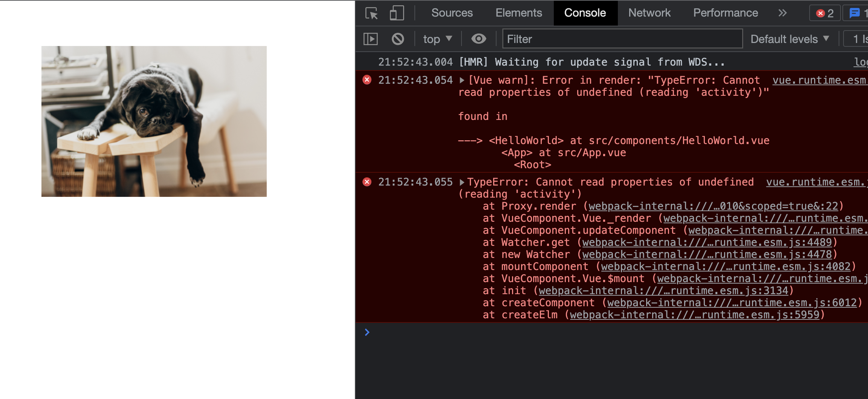This screenshot has height=399, width=868.
Task: Focus the console Filter input field
Action: 622,39
